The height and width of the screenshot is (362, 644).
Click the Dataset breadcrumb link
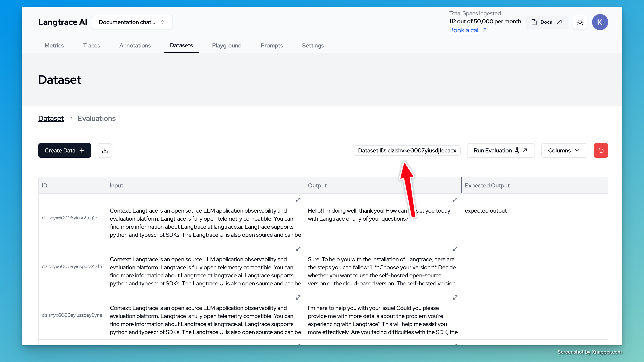51,118
